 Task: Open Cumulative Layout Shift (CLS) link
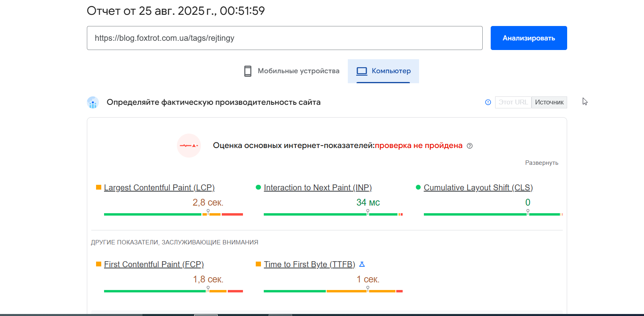tap(478, 188)
